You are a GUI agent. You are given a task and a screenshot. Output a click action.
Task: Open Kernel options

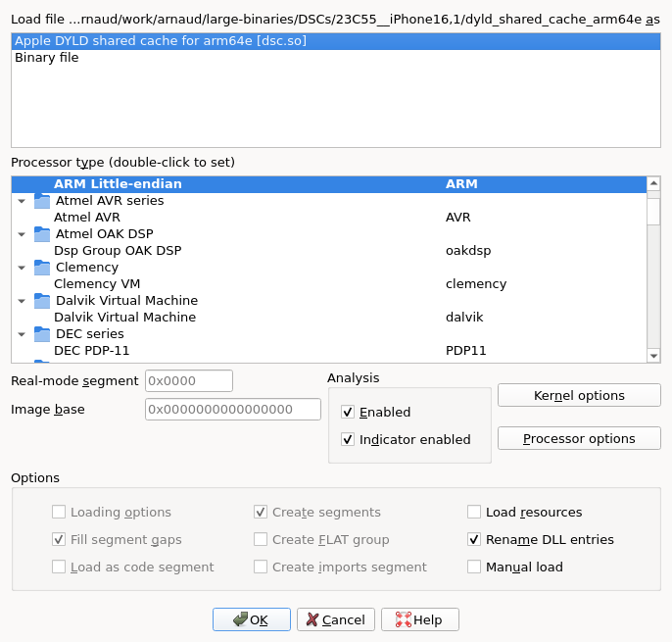pyautogui.click(x=579, y=395)
